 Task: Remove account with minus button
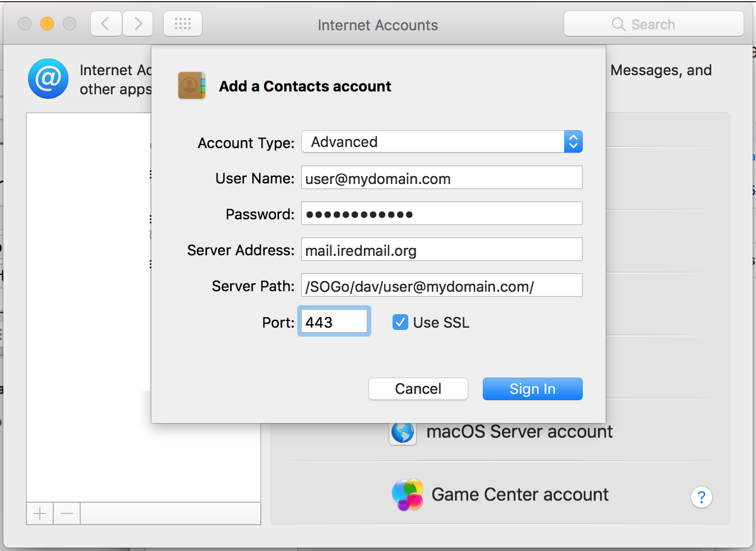click(67, 513)
